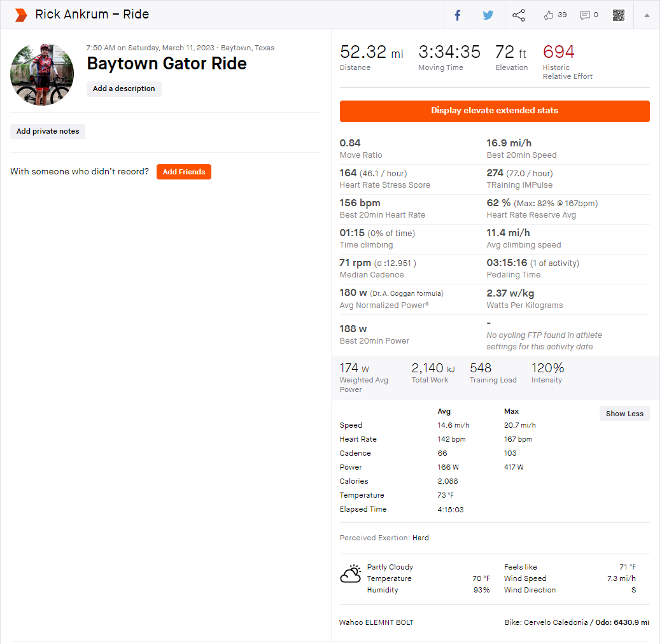Screen dimensions: 662x644
Task: Click the Historic Relative Effort value 694
Action: (x=558, y=52)
